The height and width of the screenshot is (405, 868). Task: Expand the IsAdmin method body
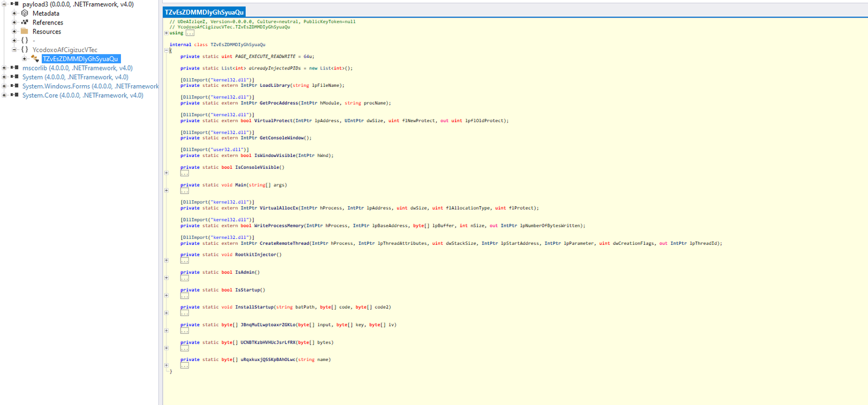(x=167, y=278)
